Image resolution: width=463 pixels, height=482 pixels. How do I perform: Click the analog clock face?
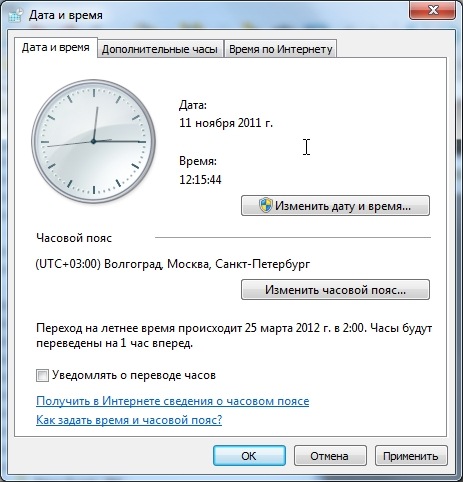click(94, 141)
